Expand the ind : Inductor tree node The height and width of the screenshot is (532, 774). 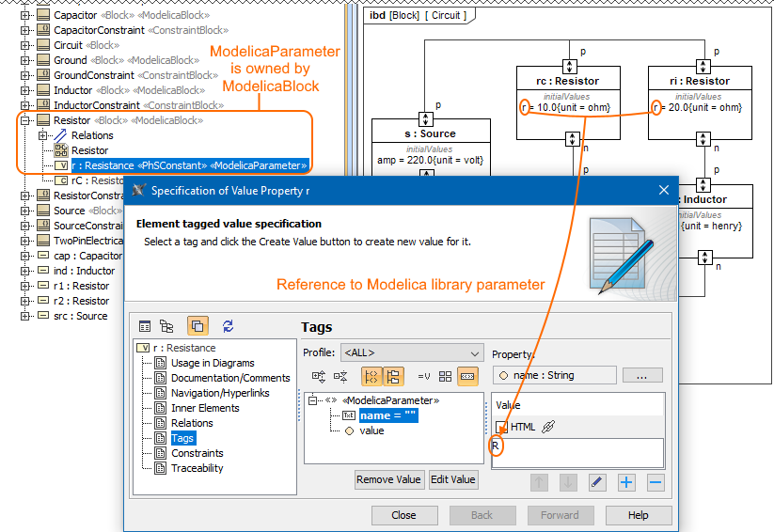tap(24, 271)
